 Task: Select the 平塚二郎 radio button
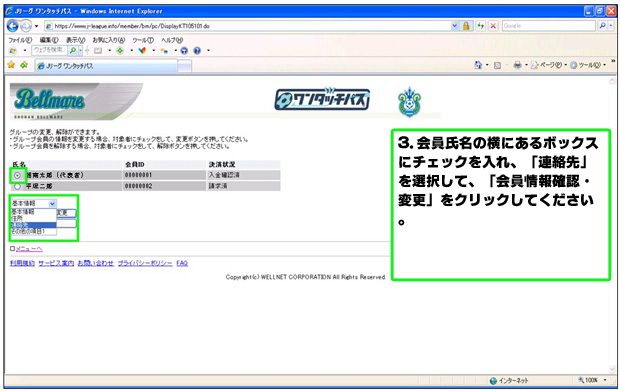pos(17,186)
